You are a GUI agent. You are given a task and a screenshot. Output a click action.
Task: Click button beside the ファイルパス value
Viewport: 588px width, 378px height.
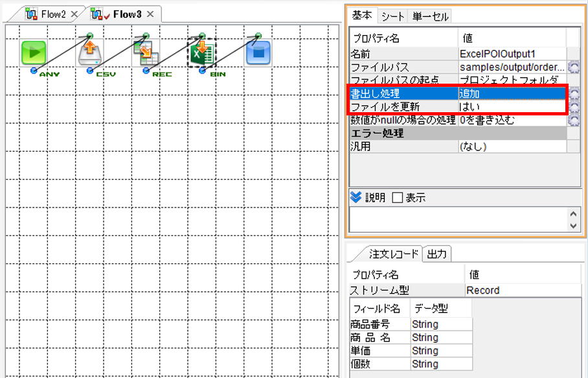(x=573, y=67)
